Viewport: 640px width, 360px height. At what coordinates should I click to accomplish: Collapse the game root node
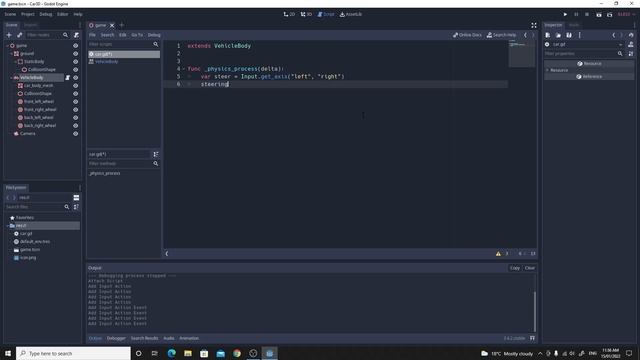pos(7,46)
